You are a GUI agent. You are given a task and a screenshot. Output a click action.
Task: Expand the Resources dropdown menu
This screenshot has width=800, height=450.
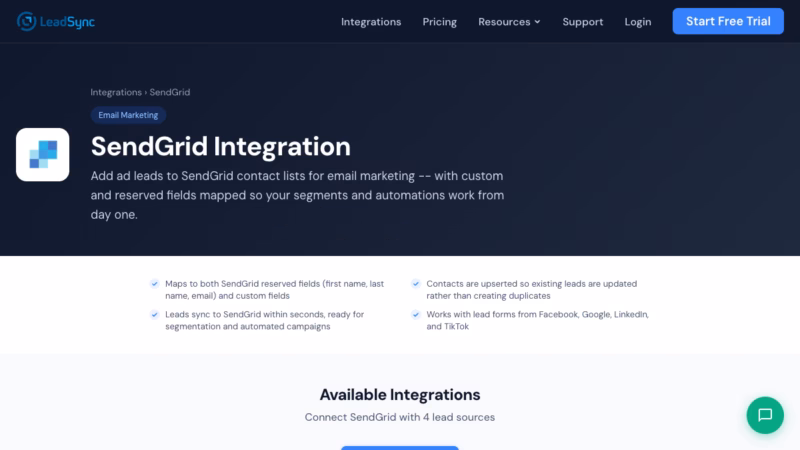[509, 22]
